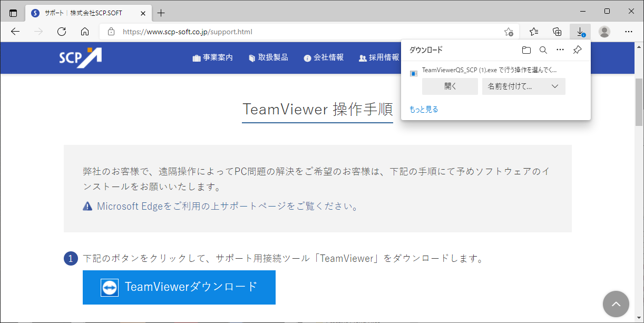This screenshot has width=644, height=323.
Task: Open 会社情報 menu item
Action: click(x=324, y=57)
